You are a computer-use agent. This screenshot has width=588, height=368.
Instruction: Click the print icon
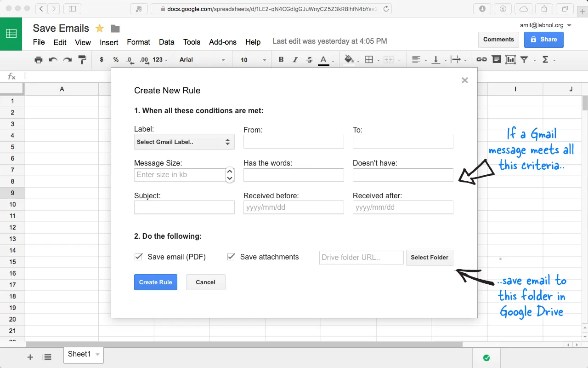point(39,59)
